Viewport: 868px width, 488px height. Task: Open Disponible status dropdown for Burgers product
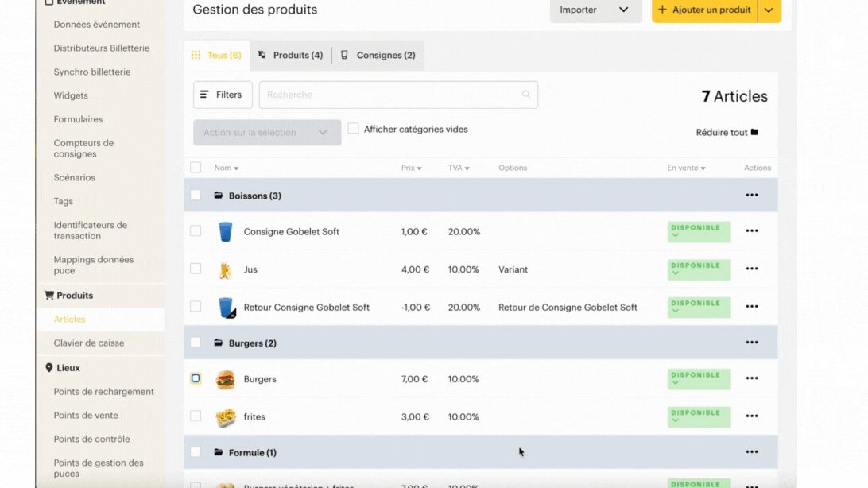pyautogui.click(x=699, y=379)
